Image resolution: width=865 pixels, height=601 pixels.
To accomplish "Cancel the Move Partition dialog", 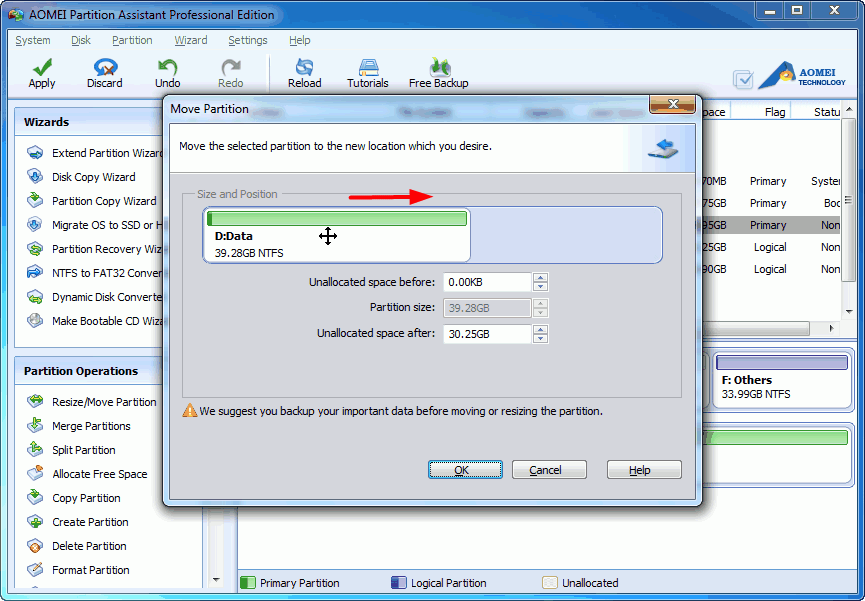I will coord(549,469).
